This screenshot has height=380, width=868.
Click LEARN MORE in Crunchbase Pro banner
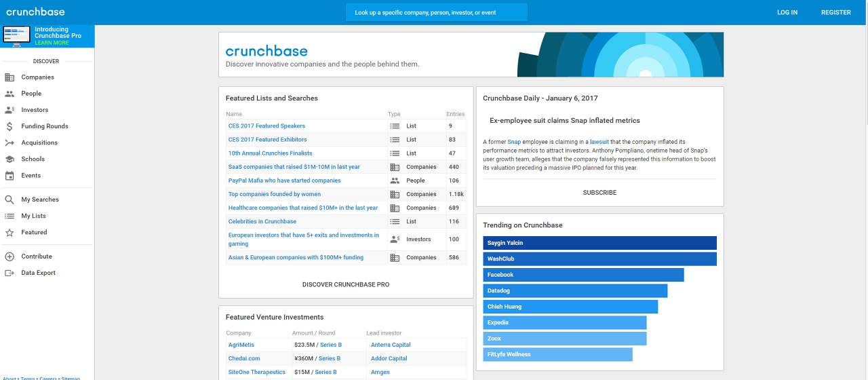point(52,43)
